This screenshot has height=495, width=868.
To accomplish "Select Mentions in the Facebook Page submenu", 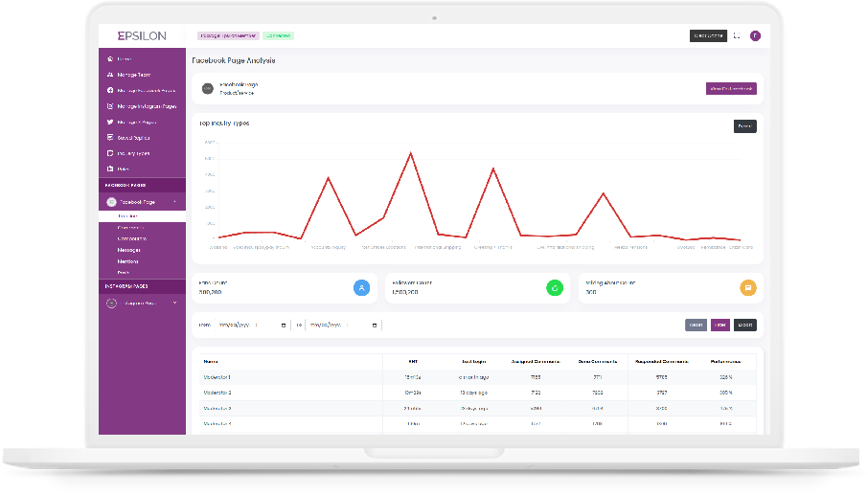I will (x=129, y=261).
